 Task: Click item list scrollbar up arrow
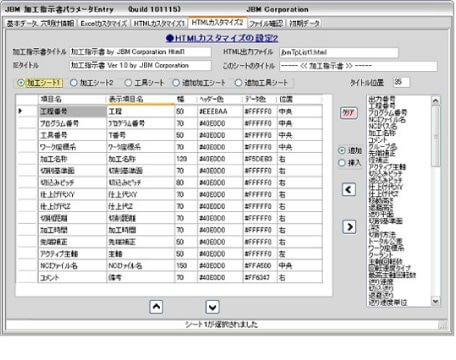click(x=435, y=101)
